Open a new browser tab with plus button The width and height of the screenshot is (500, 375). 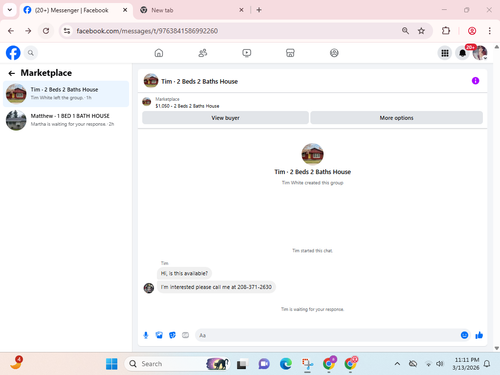tap(259, 10)
